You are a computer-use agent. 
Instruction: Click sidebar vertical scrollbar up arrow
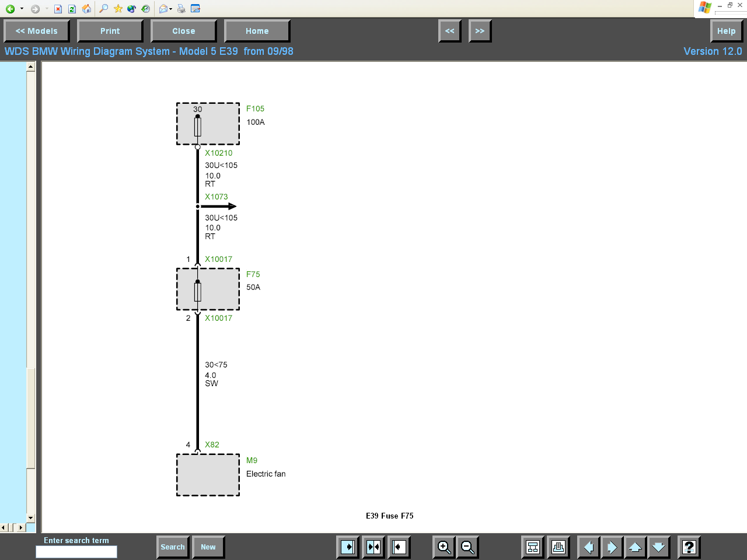31,67
